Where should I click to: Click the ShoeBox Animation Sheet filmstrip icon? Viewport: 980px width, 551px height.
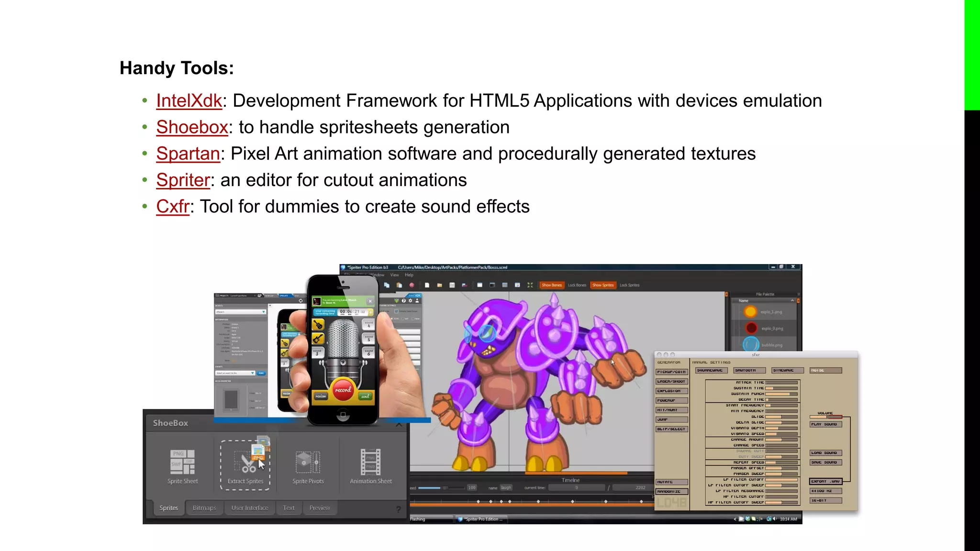coord(371,462)
